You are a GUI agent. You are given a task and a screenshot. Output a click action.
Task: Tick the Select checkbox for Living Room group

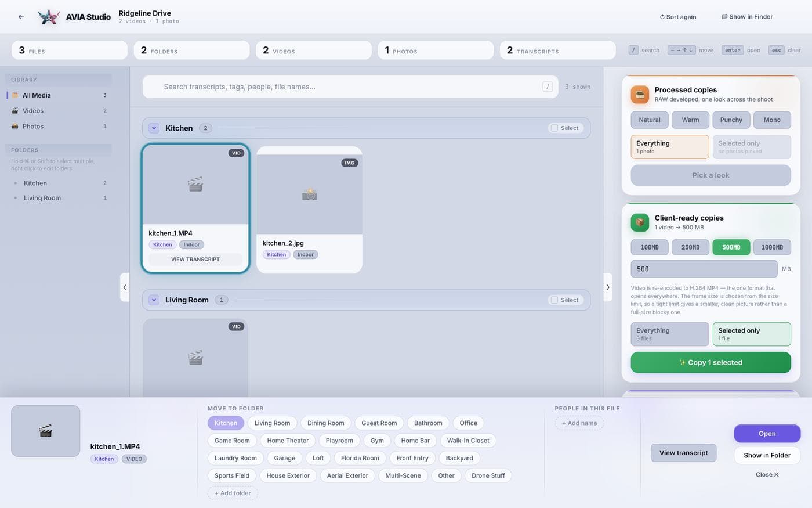tap(554, 300)
